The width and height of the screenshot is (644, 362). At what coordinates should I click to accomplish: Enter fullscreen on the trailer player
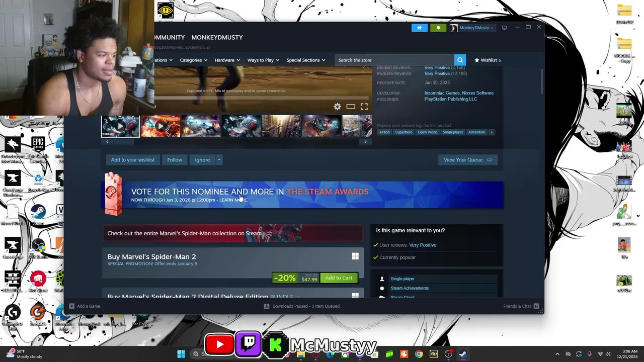364,107
